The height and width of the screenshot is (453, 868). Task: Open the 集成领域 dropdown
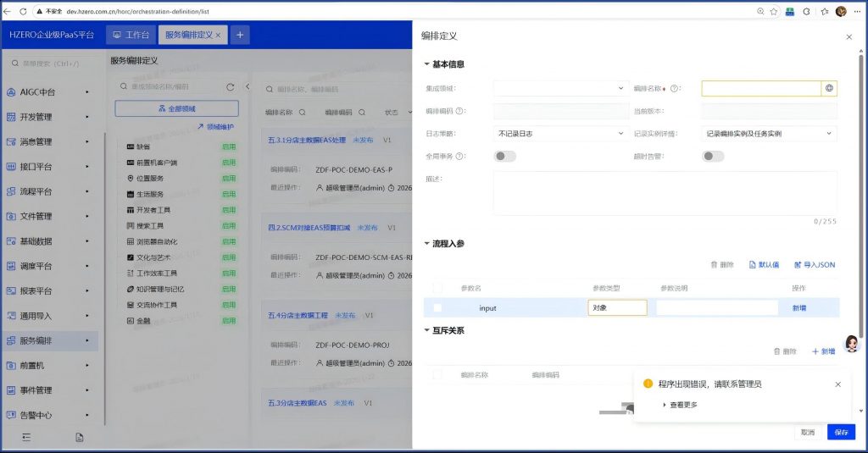pyautogui.click(x=559, y=88)
